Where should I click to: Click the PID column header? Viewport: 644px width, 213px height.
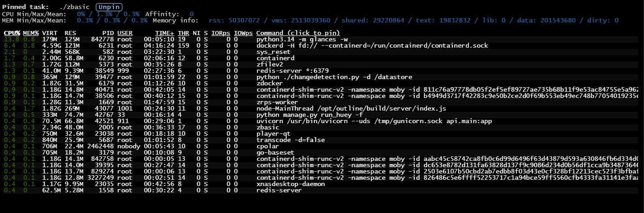point(108,33)
